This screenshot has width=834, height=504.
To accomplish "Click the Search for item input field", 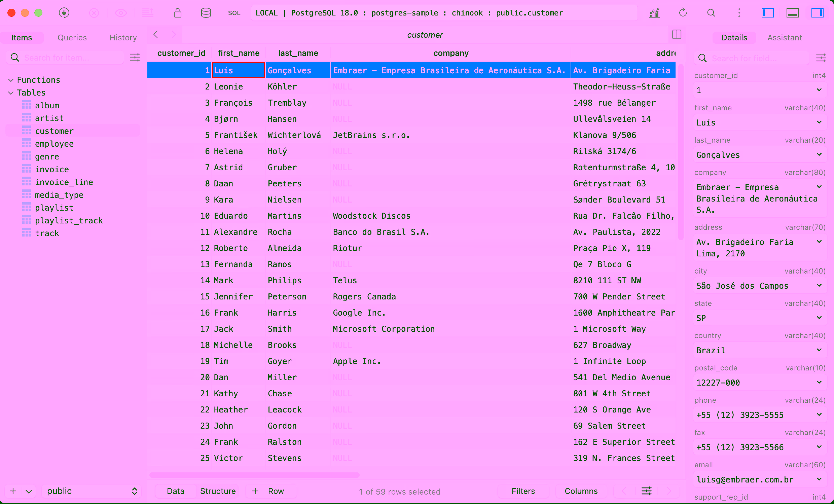I will 72,58.
